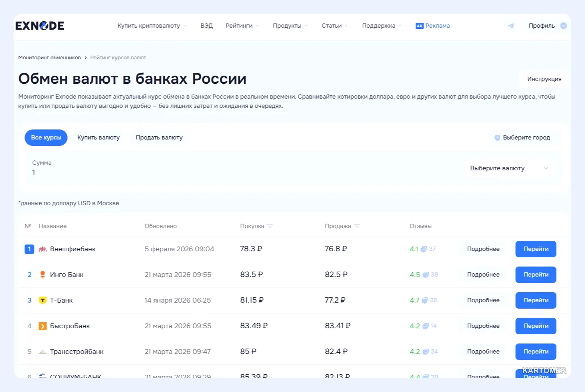Screen dimensions: 585x392
Task: Click the reviews comment icon for БыстроБанк
Action: point(426,326)
